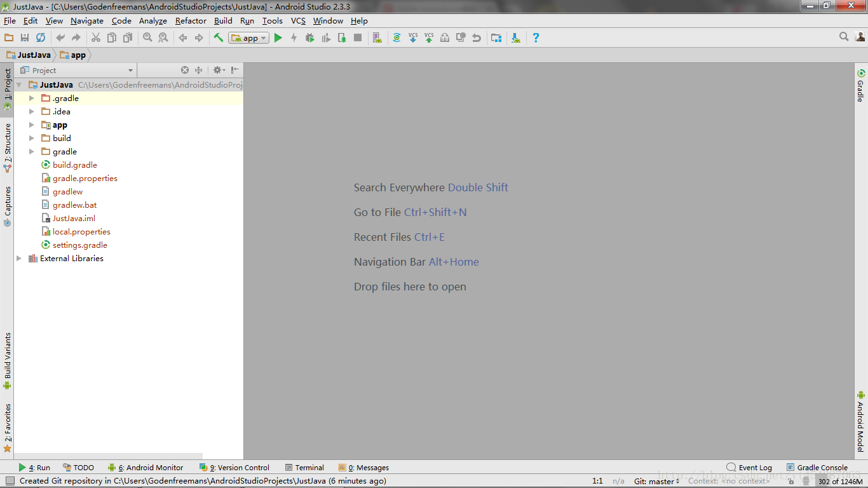Image resolution: width=868 pixels, height=488 pixels.
Task: Expand the .idea folder
Action: click(32, 112)
